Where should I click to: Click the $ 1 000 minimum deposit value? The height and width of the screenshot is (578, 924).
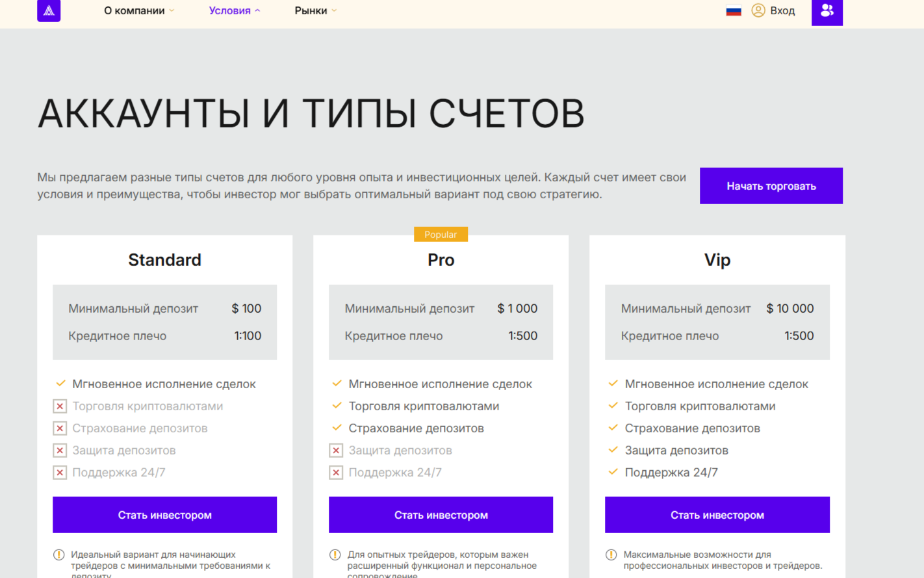(x=518, y=308)
